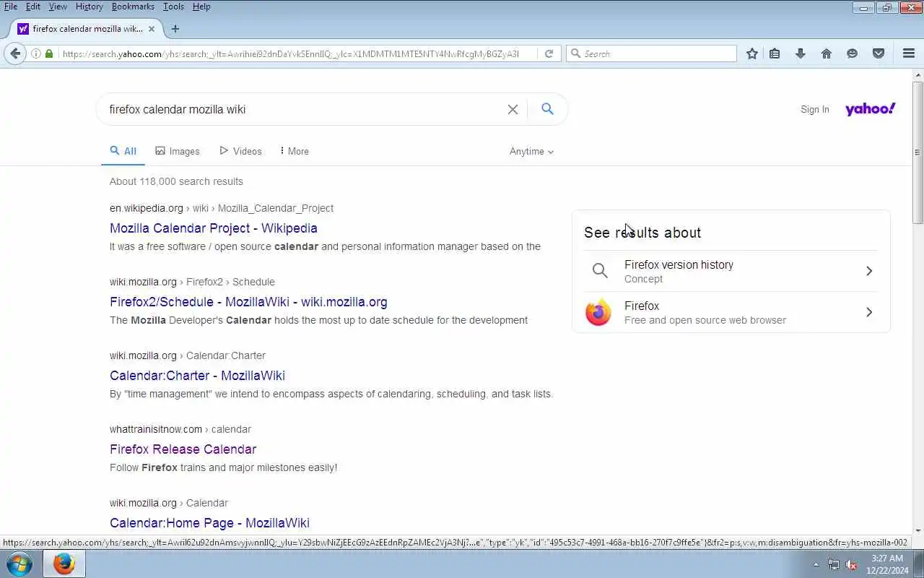
Task: Click the Windows Start button
Action: tap(19, 564)
